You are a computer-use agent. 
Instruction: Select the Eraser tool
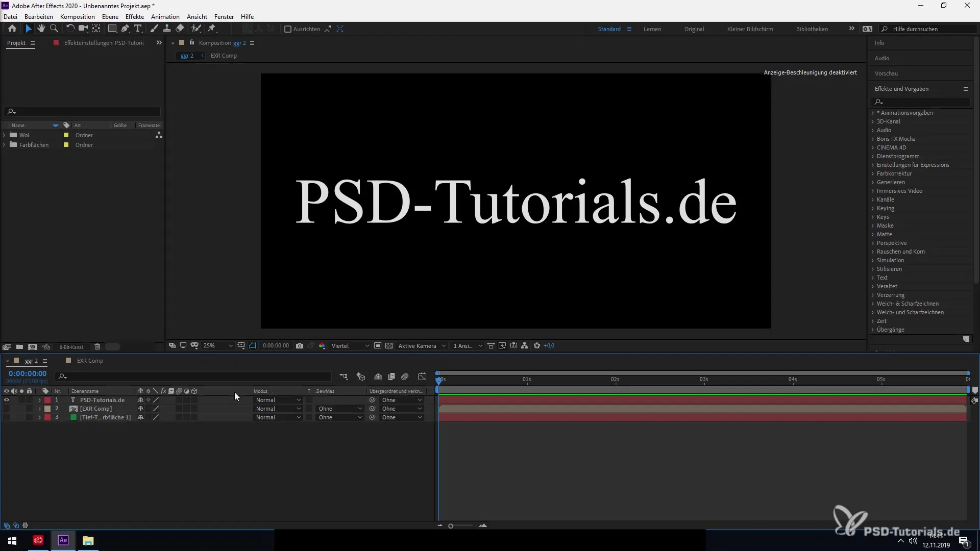180,29
